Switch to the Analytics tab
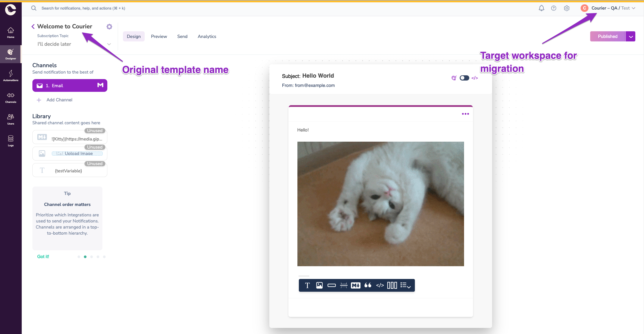 pyautogui.click(x=207, y=36)
